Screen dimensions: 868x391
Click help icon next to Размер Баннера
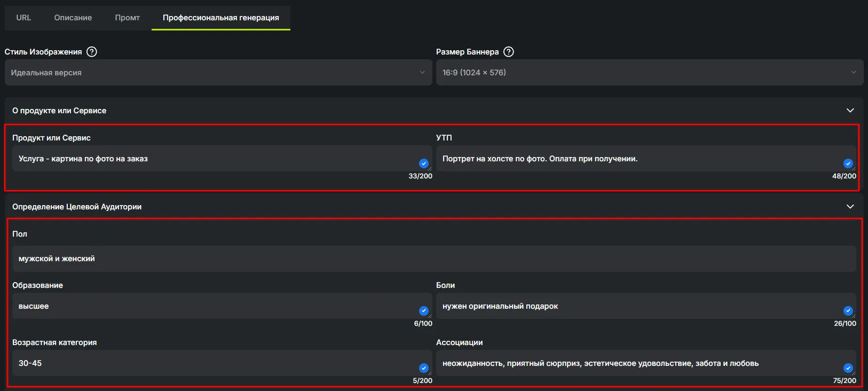click(509, 52)
